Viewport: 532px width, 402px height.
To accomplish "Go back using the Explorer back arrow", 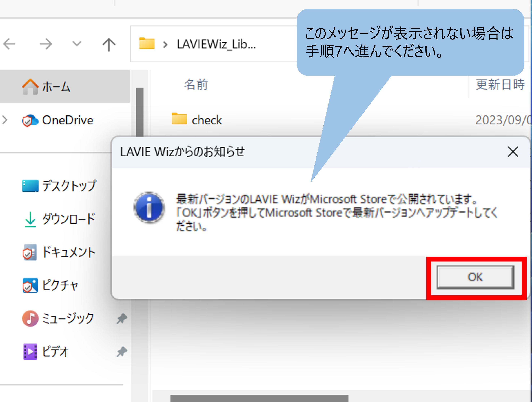I will pyautogui.click(x=9, y=44).
